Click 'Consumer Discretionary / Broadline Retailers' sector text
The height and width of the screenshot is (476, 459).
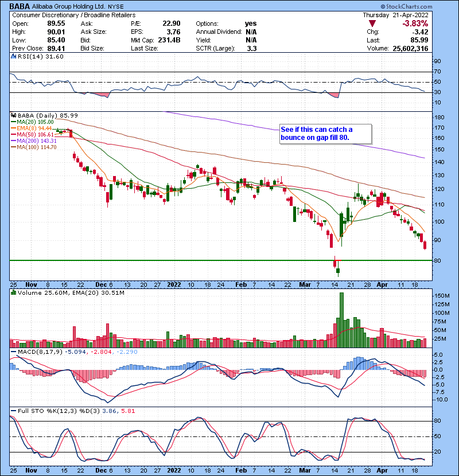click(x=74, y=15)
